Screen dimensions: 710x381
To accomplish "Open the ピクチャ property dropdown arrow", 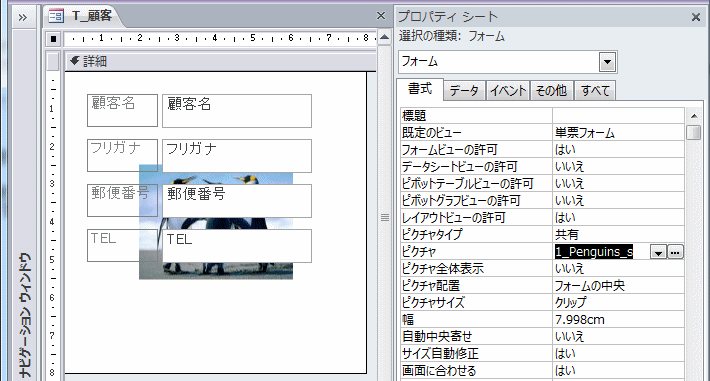I will coord(658,252).
